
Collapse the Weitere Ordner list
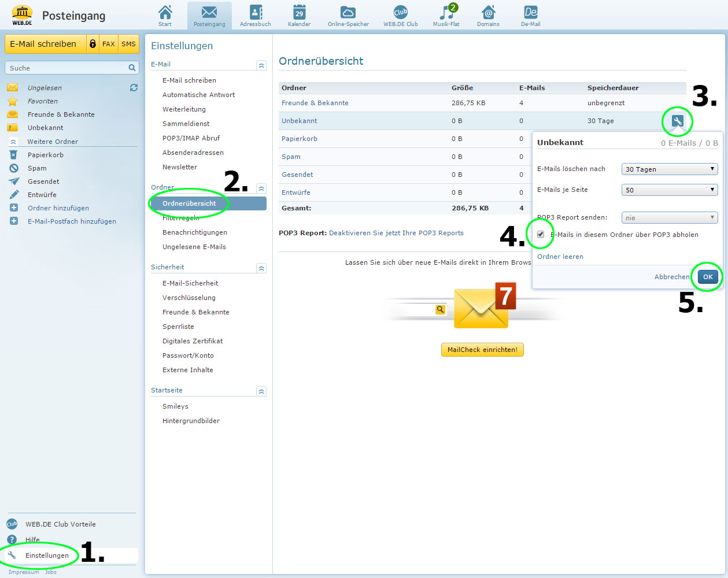tap(13, 142)
